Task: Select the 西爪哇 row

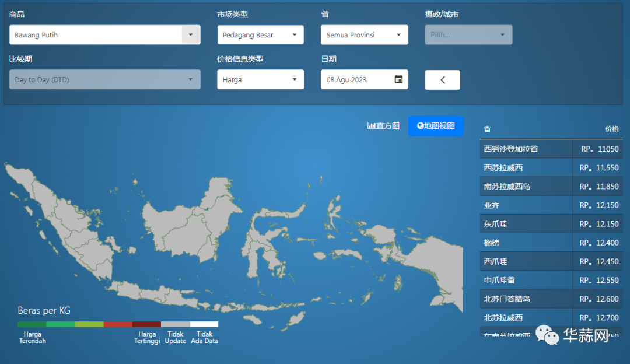Action: point(551,261)
